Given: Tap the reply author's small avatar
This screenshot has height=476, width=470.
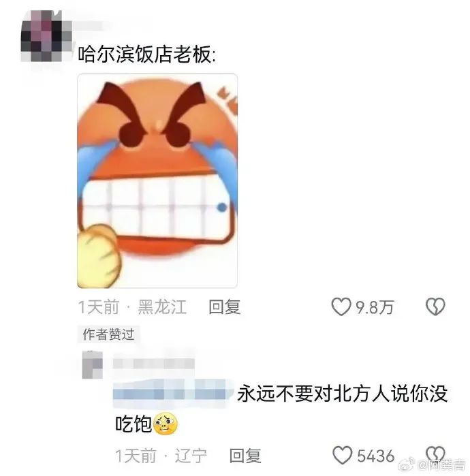Looking at the screenshot, I should point(93,364).
